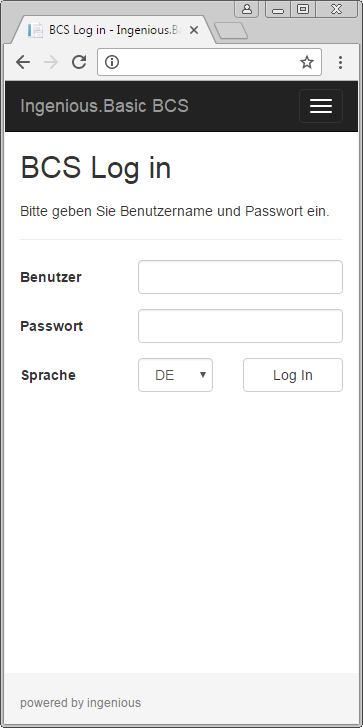
Task: Click the Log In button
Action: 293,375
